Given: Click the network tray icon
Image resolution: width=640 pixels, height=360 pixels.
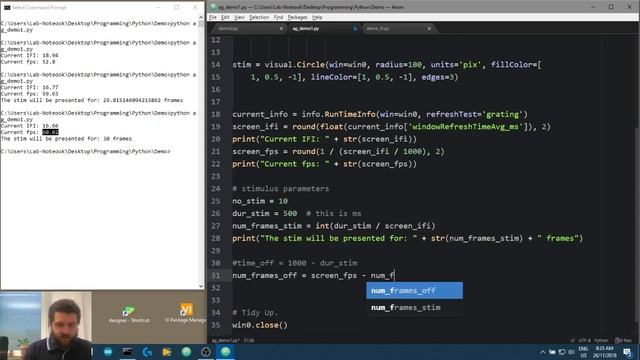Looking at the screenshot, I should (x=562, y=352).
